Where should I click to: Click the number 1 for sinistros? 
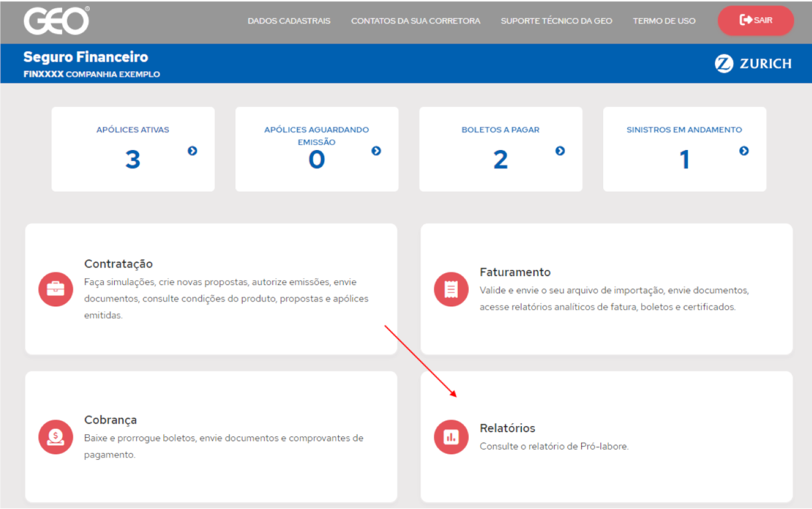point(684,160)
